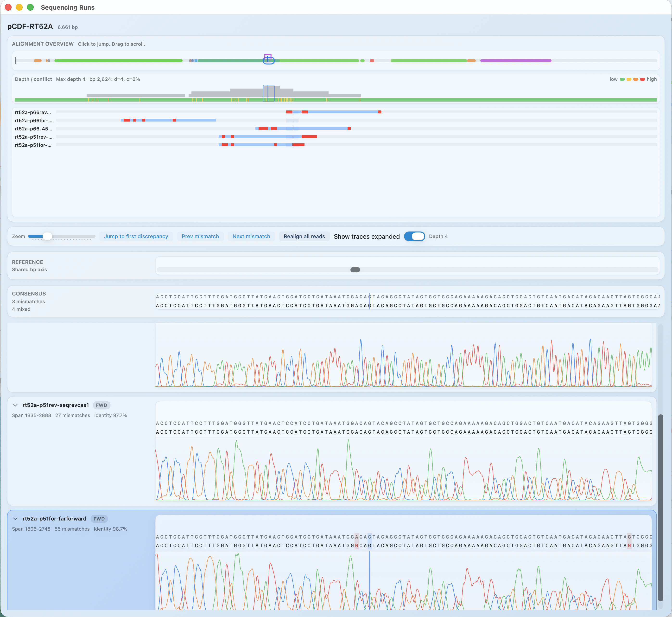Collapse the rt52a-p51rev-seqrevcas1 read card

click(x=15, y=405)
